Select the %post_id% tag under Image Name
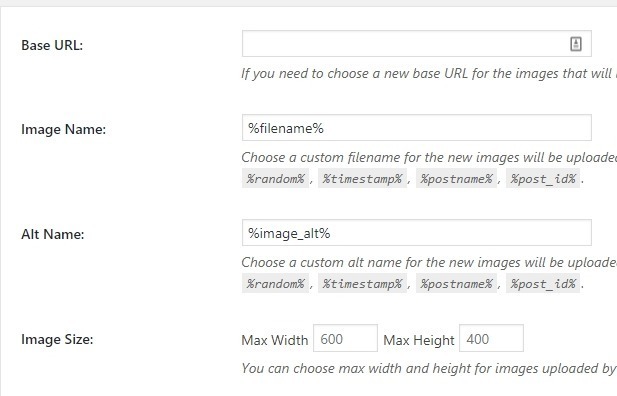 tap(543, 179)
